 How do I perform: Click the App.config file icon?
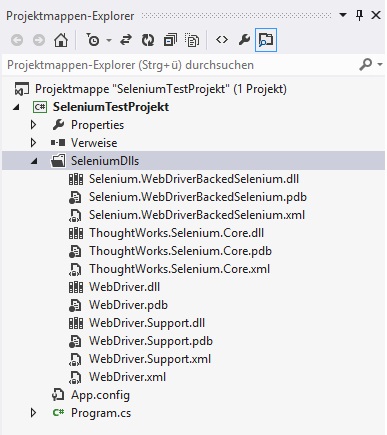[58, 395]
